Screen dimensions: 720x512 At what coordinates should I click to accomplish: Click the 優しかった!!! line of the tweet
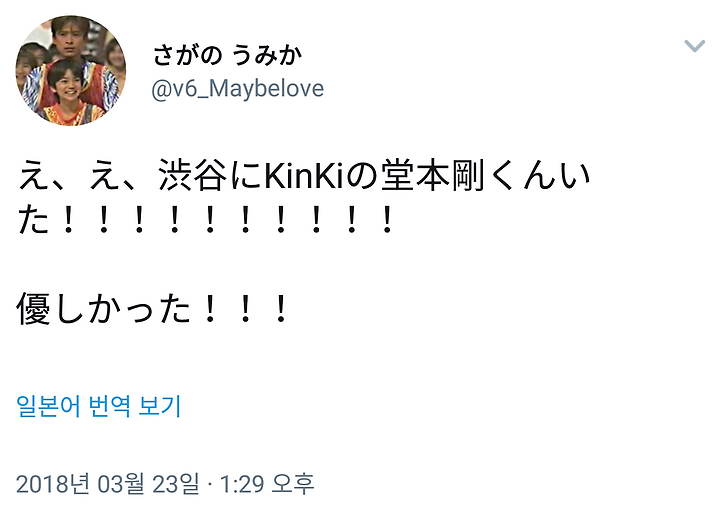click(152, 309)
